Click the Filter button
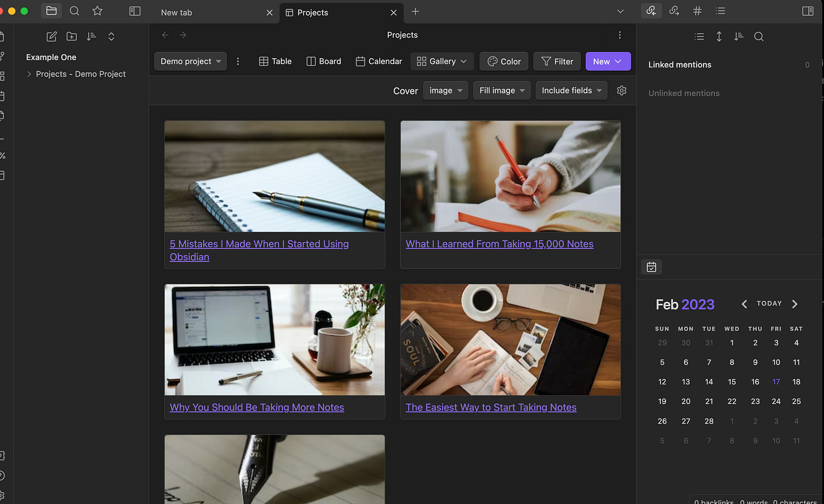This screenshot has width=824, height=504. (557, 61)
